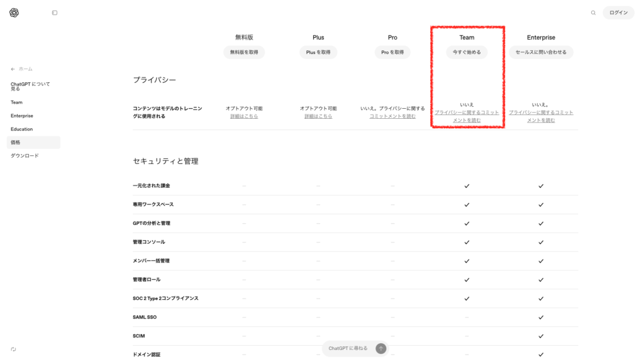
Task: Click Team checkmark for GPTの分析と管理
Action: tap(467, 224)
